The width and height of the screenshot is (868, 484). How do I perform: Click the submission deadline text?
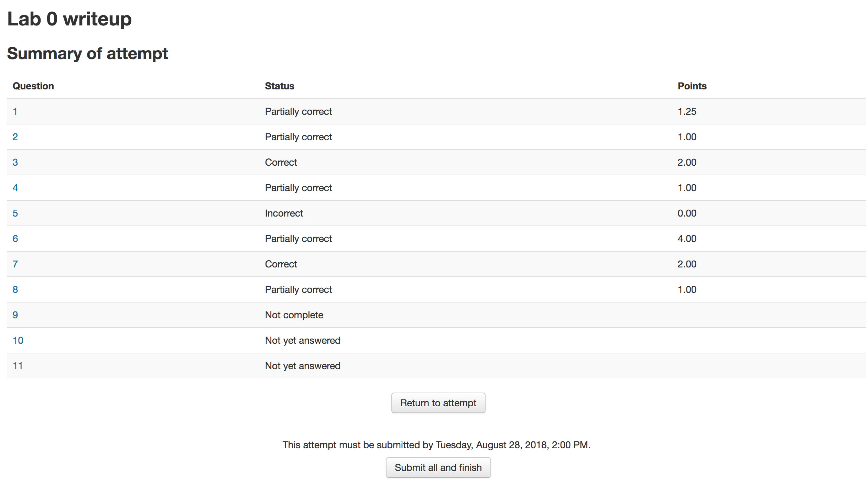(x=436, y=445)
